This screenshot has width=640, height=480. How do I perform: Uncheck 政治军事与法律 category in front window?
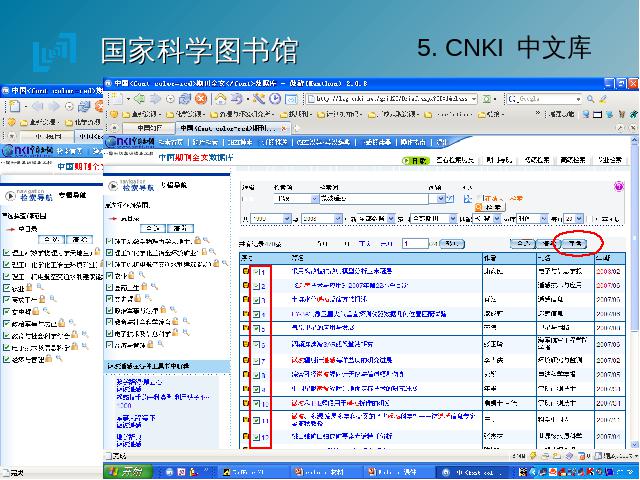[x=109, y=310]
